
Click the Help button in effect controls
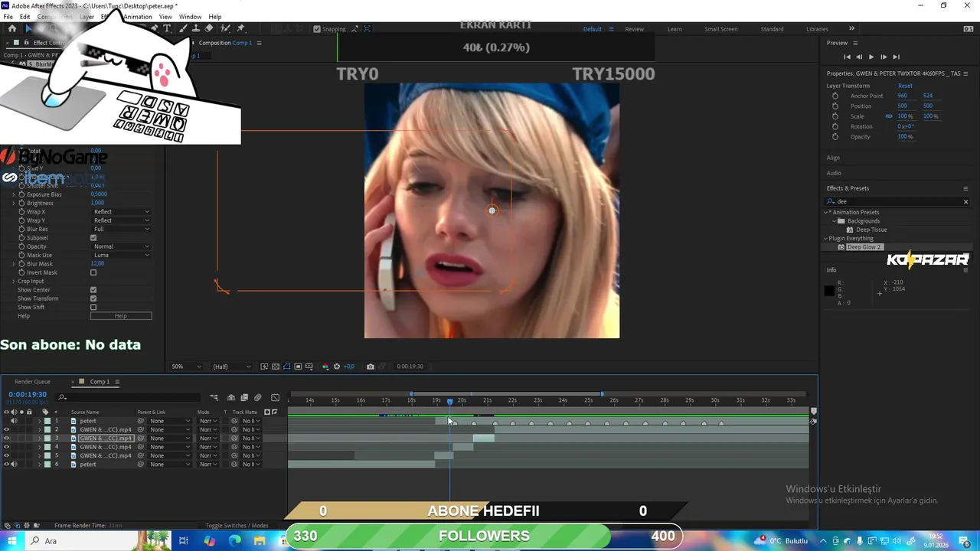pyautogui.click(x=121, y=316)
